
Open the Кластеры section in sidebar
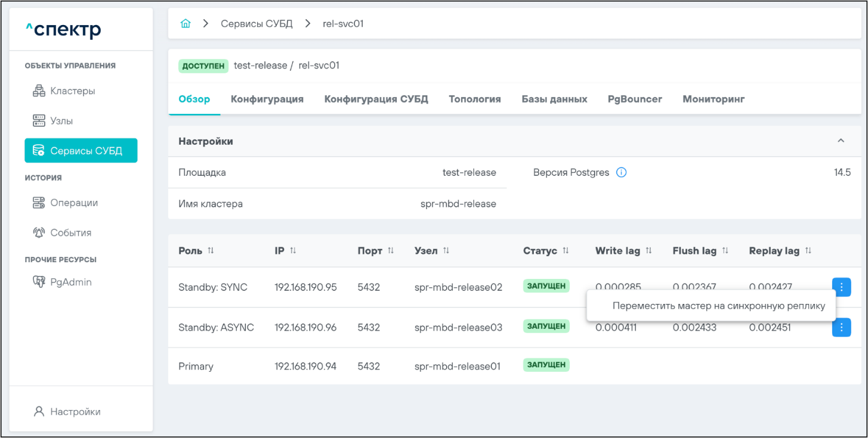[x=72, y=91]
